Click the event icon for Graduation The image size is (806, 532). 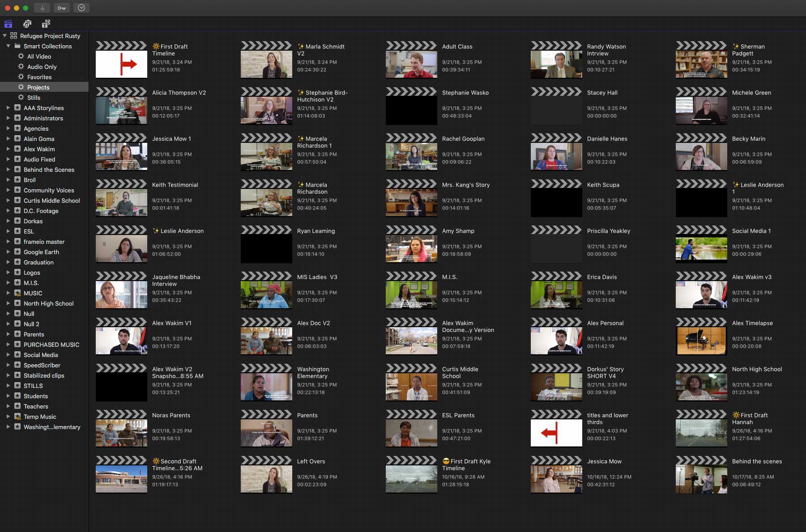(17, 262)
